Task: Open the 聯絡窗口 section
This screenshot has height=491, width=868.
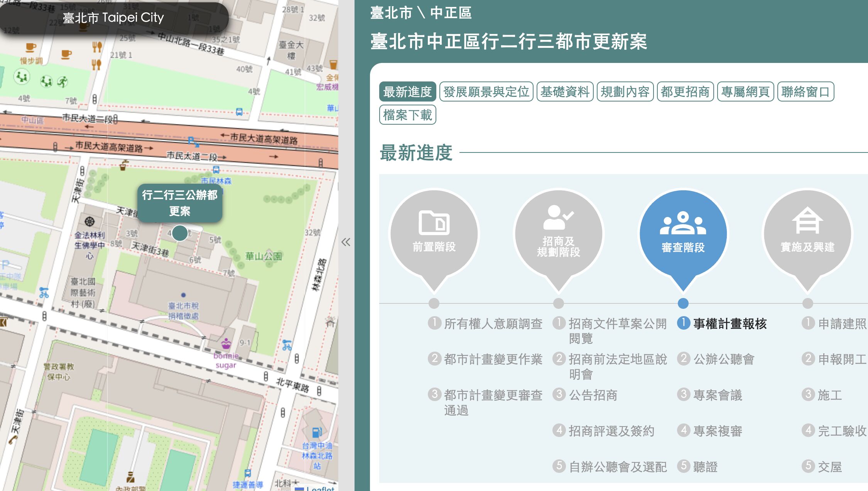Action: tap(806, 92)
